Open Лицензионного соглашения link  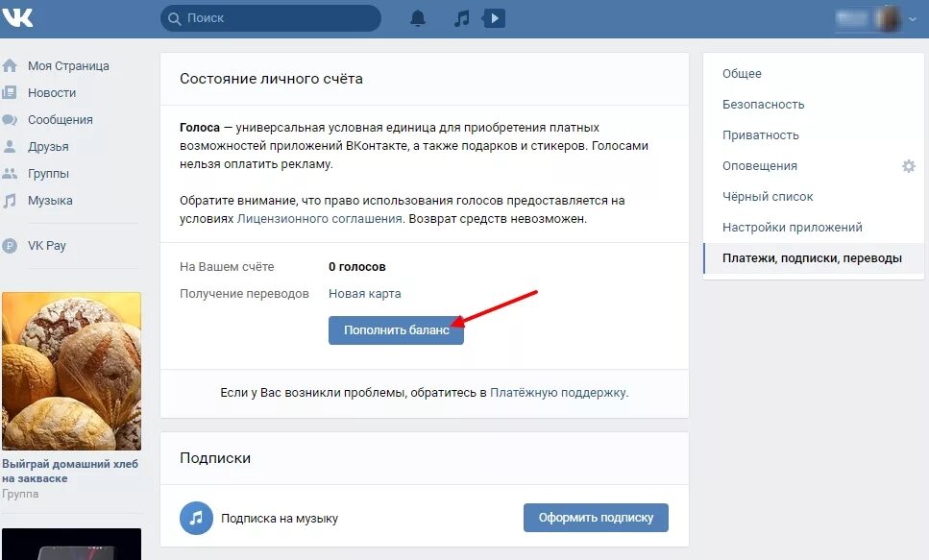coord(319,219)
